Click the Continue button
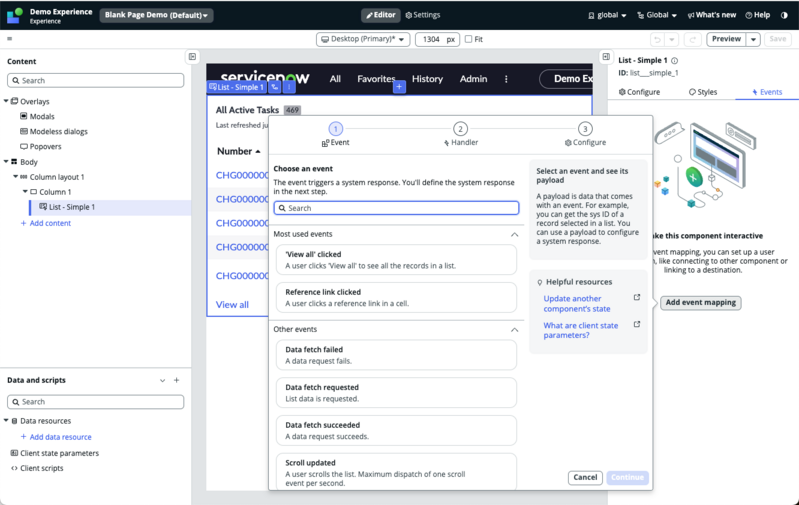The width and height of the screenshot is (799, 505). coord(627,477)
